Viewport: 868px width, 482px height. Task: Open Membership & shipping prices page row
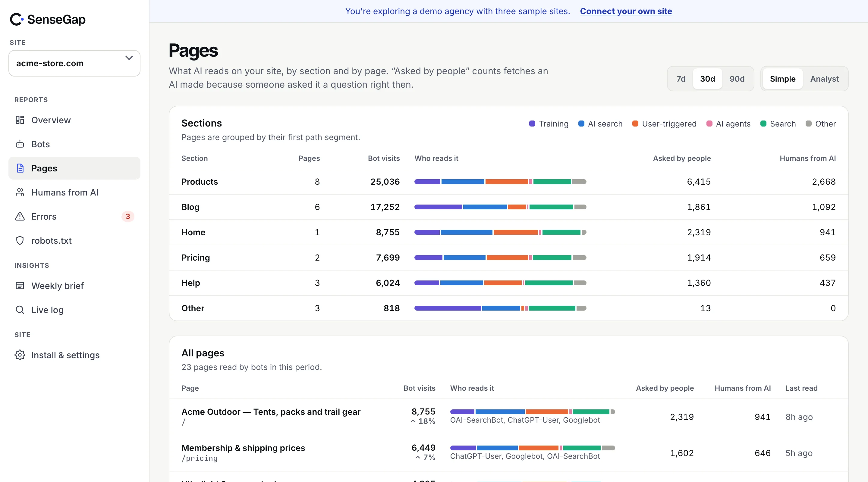[508, 453]
